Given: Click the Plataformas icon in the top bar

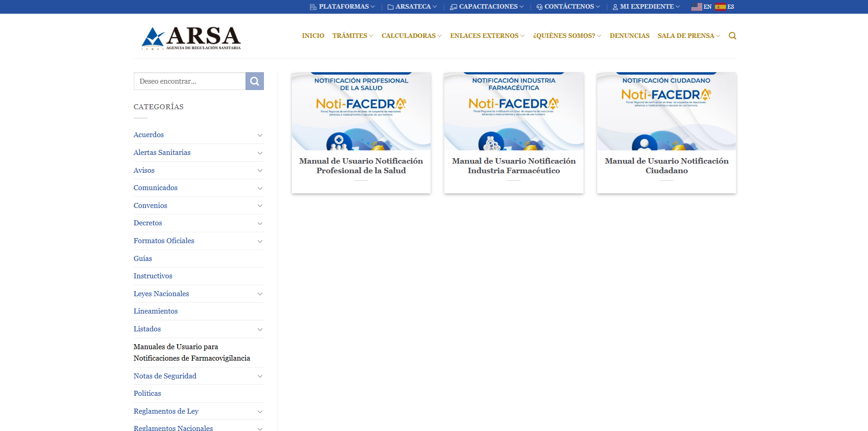Looking at the screenshot, I should tap(313, 7).
